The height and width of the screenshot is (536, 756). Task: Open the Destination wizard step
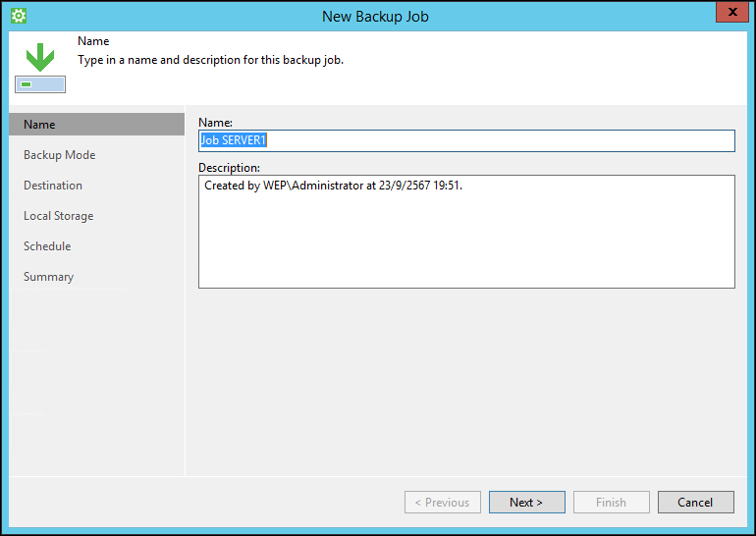tap(53, 186)
